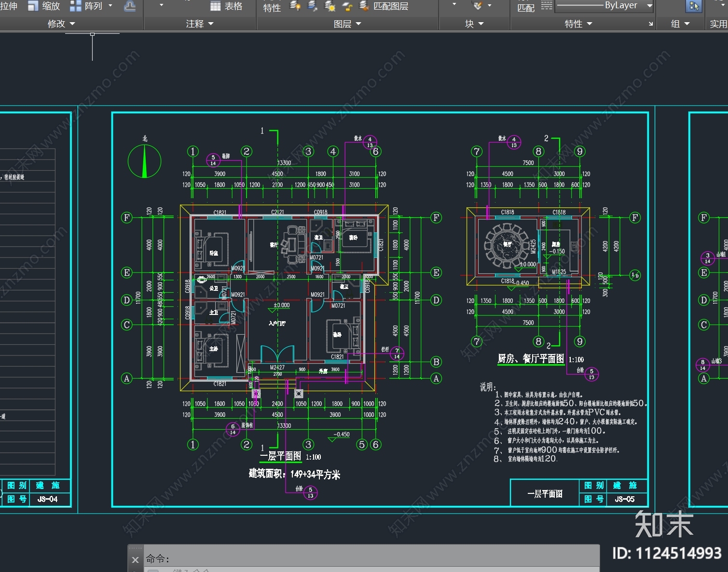
Task: Open the dropdown arrow left of the Table icon
Action: (x=162, y=6)
